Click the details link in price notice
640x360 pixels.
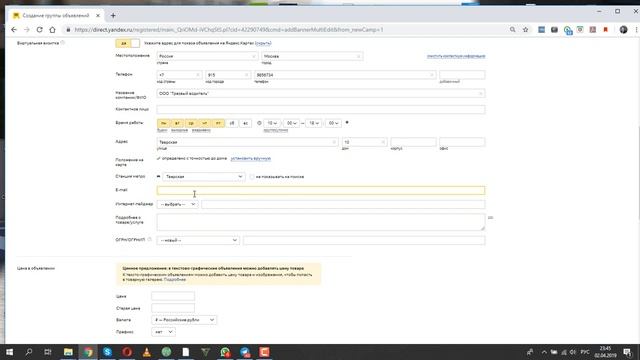point(175,280)
